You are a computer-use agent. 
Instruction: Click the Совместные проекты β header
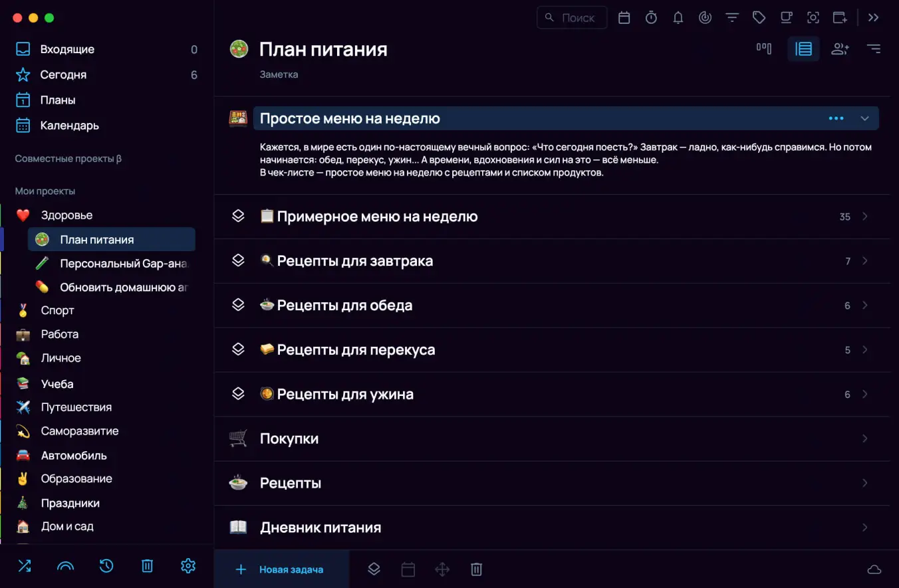point(68,159)
